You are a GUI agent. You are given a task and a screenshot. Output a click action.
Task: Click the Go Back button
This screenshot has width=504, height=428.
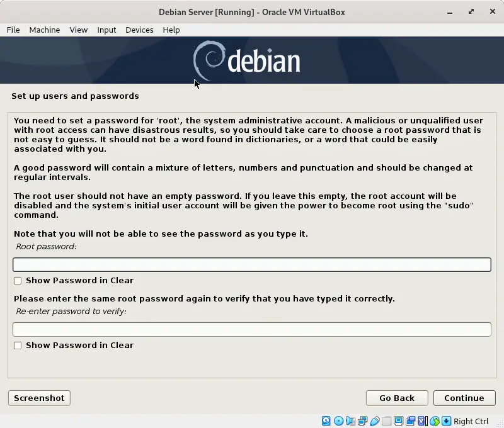(397, 398)
